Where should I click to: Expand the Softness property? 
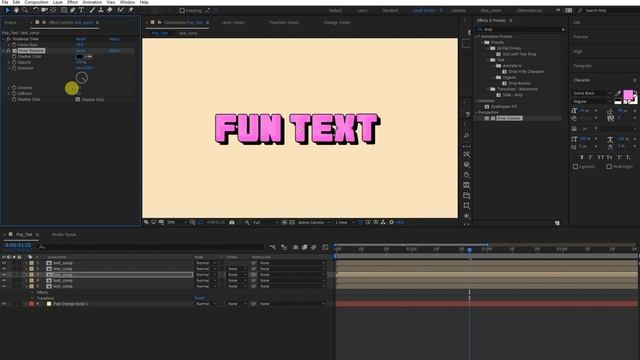(x=9, y=93)
